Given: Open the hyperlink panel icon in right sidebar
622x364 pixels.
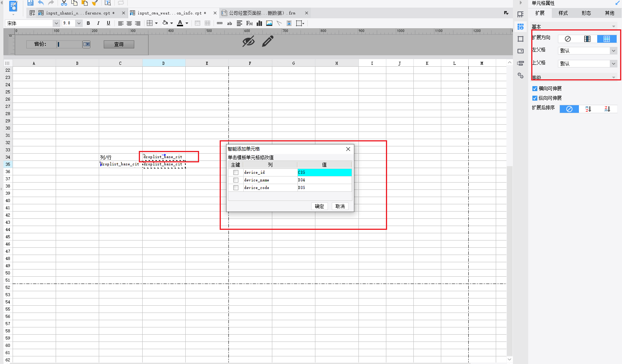Looking at the screenshot, I should pos(521,75).
